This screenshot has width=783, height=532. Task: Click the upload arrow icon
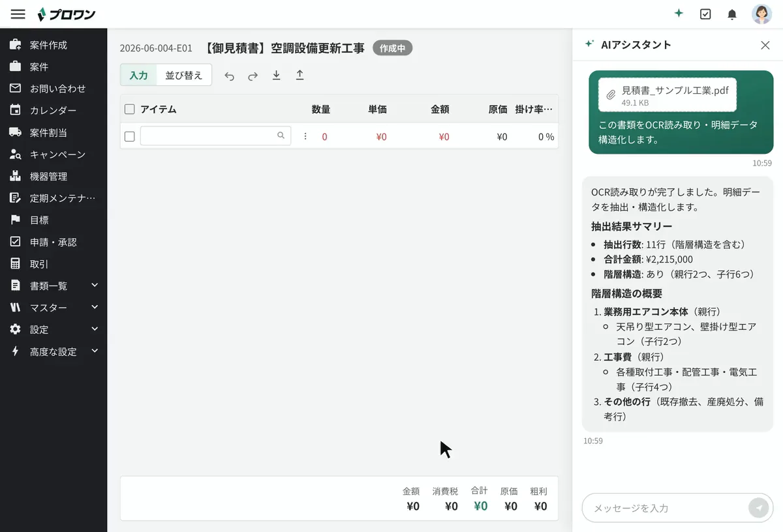[299, 76]
